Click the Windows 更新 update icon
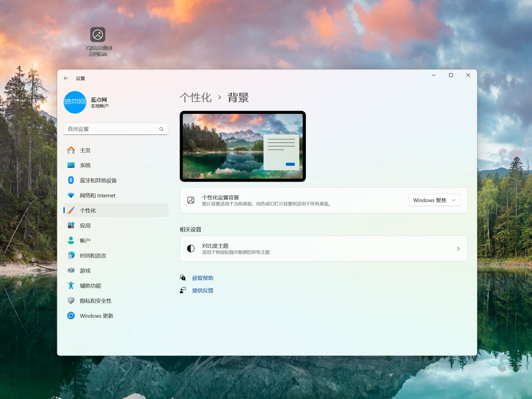The image size is (532, 399). (71, 316)
